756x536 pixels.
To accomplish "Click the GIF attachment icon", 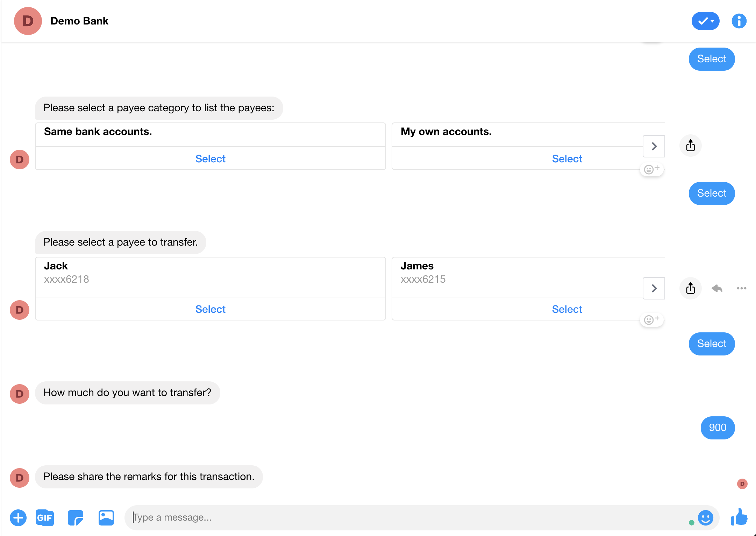I will pyautogui.click(x=45, y=517).
